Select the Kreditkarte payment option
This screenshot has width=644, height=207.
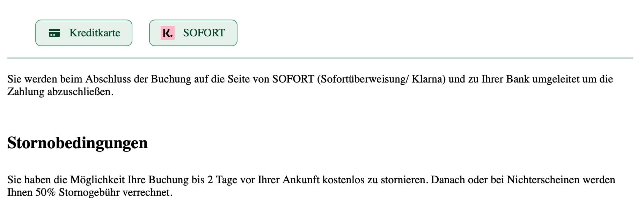(x=84, y=33)
